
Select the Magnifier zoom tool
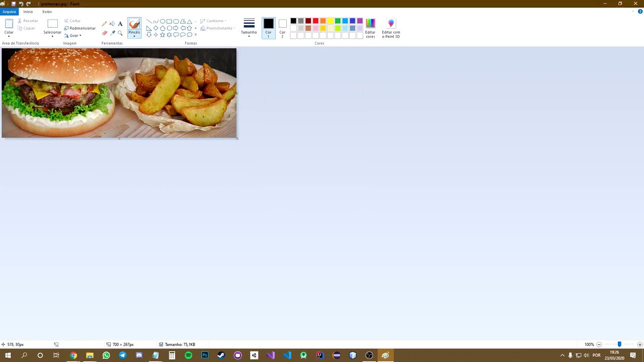pyautogui.click(x=120, y=33)
